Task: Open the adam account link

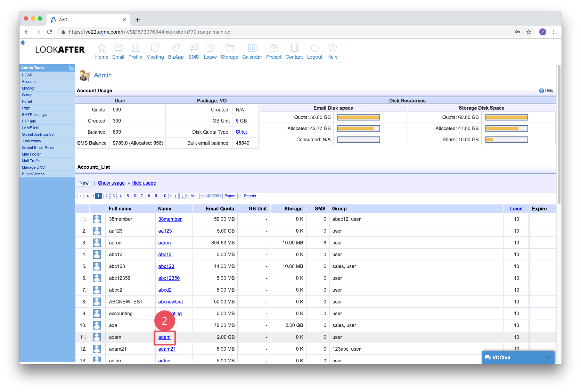Action: pos(164,337)
